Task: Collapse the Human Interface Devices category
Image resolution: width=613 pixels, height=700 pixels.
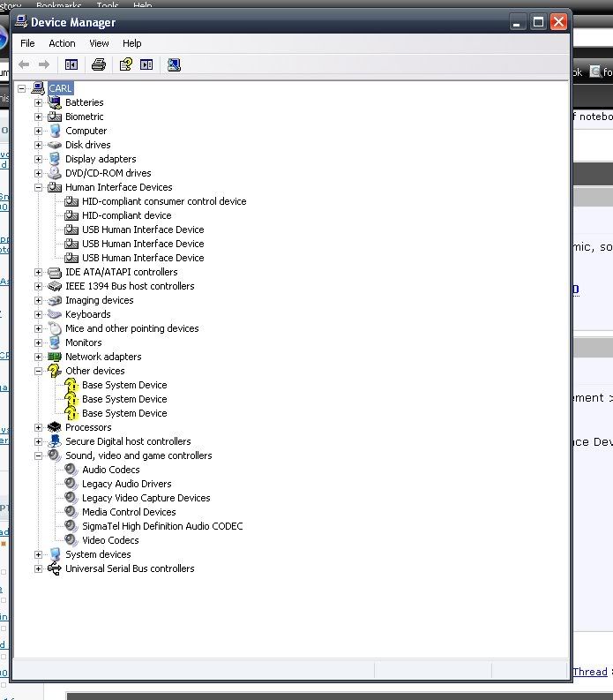Action: pyautogui.click(x=39, y=187)
